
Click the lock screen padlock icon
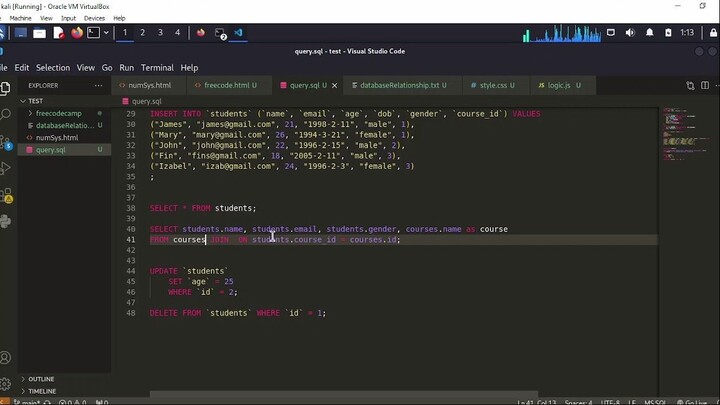[x=713, y=33]
